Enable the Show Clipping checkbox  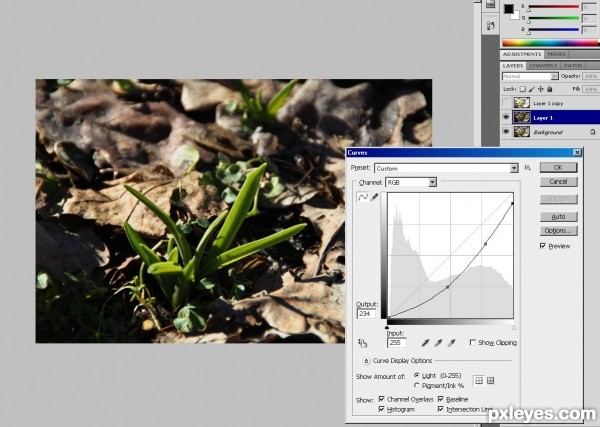tap(473, 342)
